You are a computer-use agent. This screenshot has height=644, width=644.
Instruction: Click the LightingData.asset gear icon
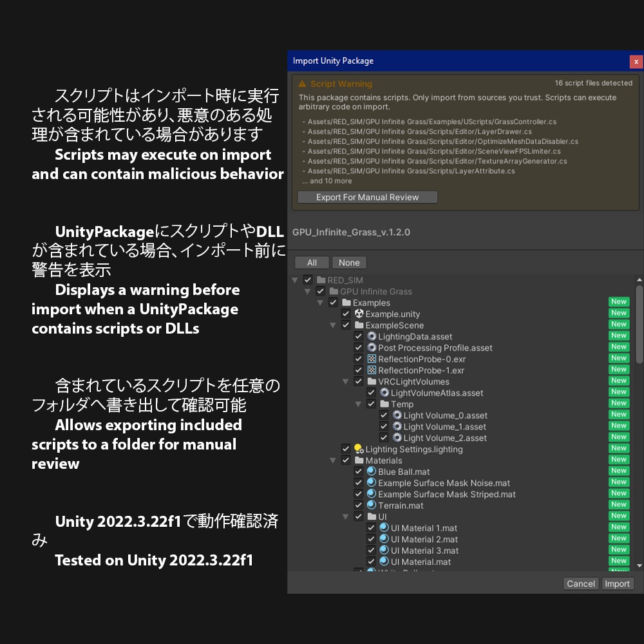372,336
